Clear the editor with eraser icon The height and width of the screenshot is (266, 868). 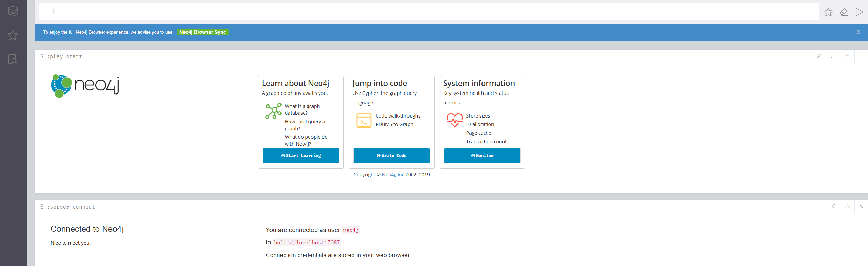844,12
